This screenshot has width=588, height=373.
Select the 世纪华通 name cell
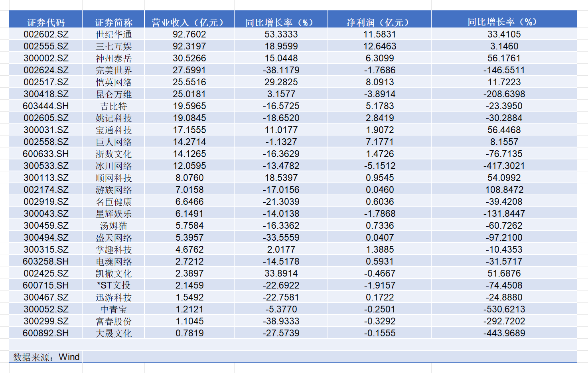click(x=114, y=34)
